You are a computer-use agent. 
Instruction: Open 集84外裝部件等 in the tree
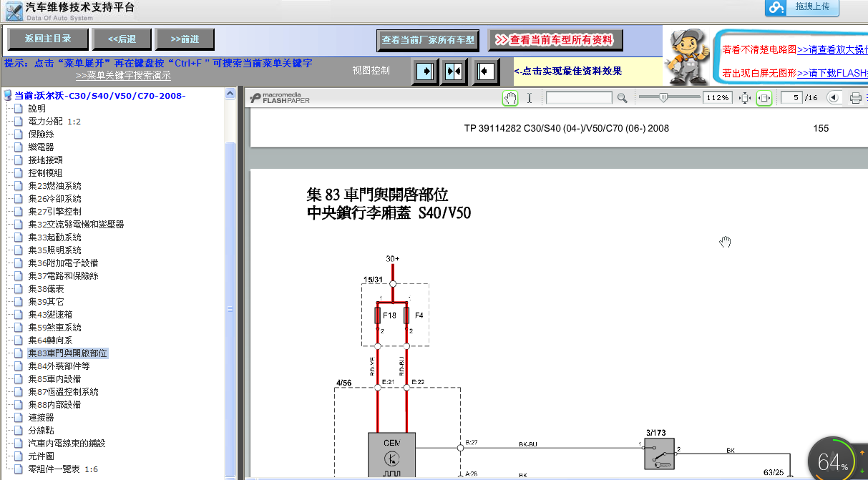pyautogui.click(x=59, y=366)
